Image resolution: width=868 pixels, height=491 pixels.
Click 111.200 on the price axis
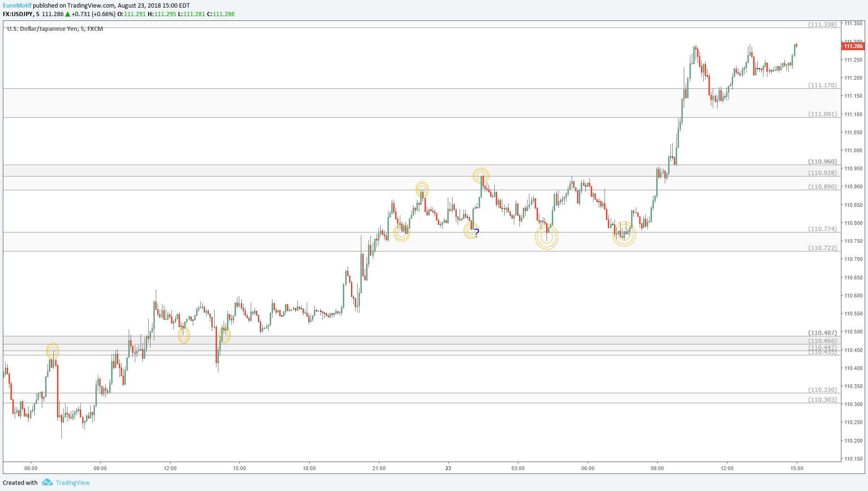coord(853,78)
